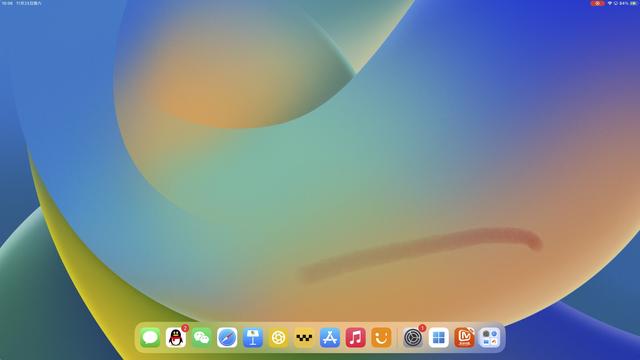Open the Windows logo app
The height and width of the screenshot is (360, 640).
click(439, 338)
